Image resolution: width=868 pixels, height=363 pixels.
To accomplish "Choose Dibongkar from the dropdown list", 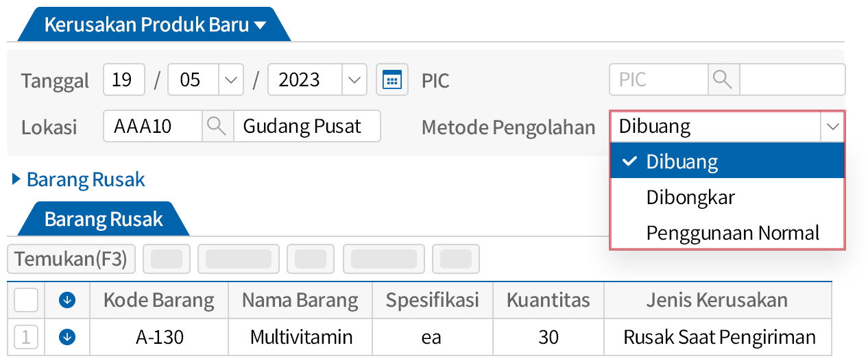I will click(x=690, y=197).
